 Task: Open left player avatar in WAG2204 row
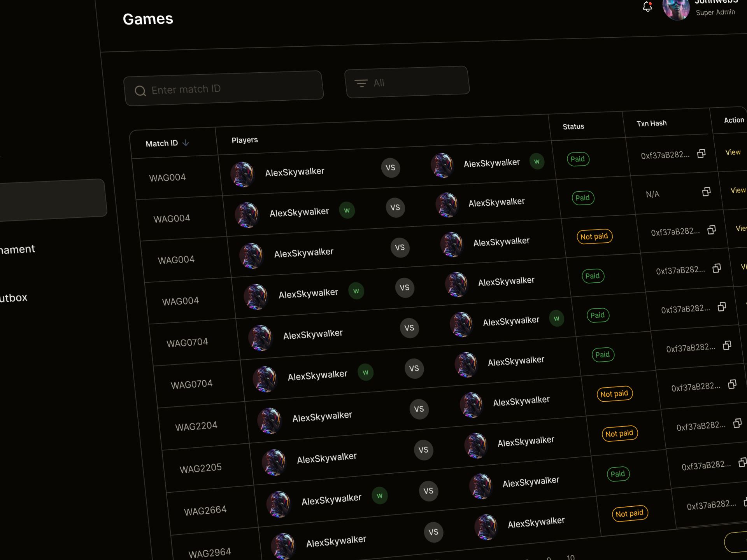pos(269,420)
